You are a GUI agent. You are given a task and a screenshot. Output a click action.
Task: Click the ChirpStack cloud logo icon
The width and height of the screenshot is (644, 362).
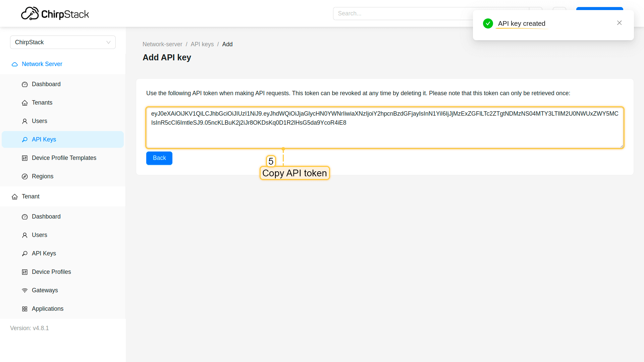pyautogui.click(x=30, y=14)
